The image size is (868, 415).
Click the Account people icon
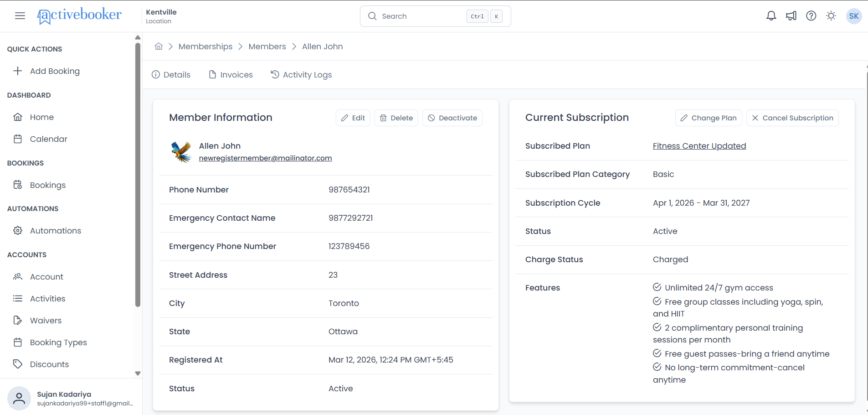pos(18,277)
